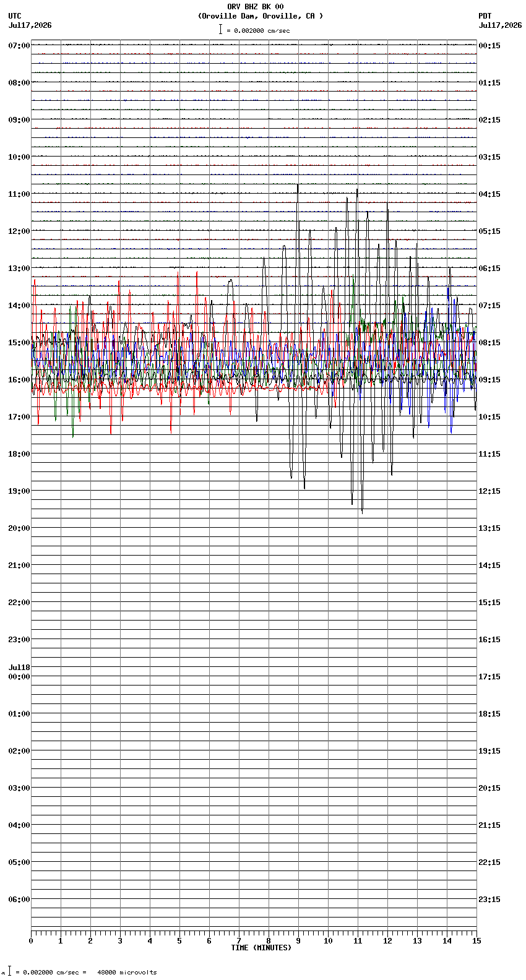
Task: Click the '13:15' PDT time label
Action: point(489,528)
